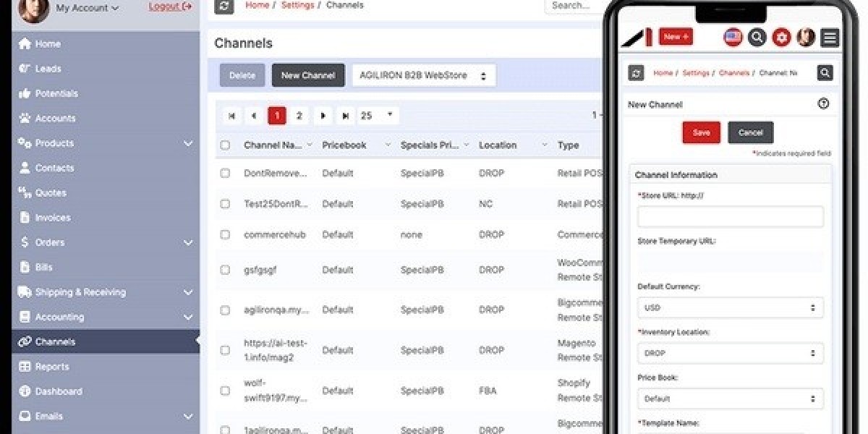Open Accounts paw icon in sidebar

click(25, 118)
